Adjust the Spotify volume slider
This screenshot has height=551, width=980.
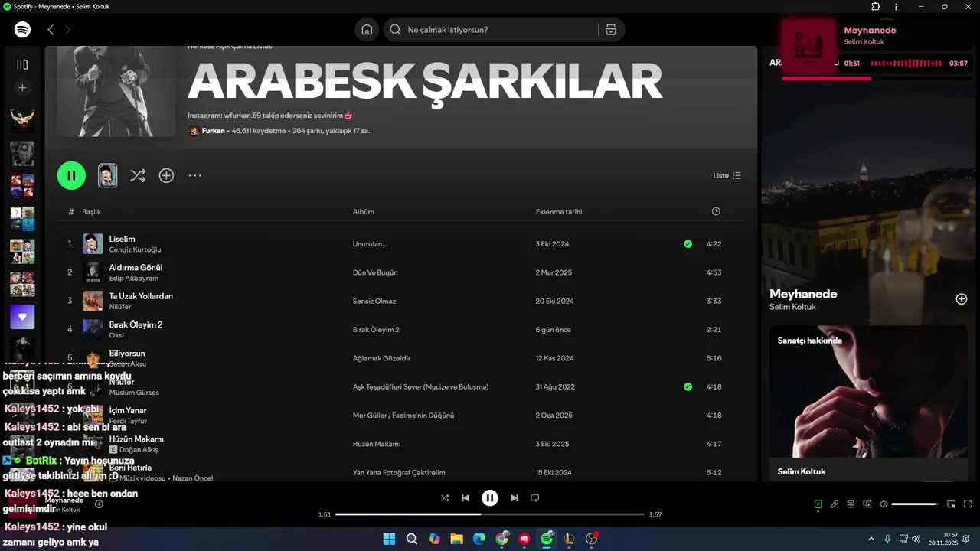[916, 504]
